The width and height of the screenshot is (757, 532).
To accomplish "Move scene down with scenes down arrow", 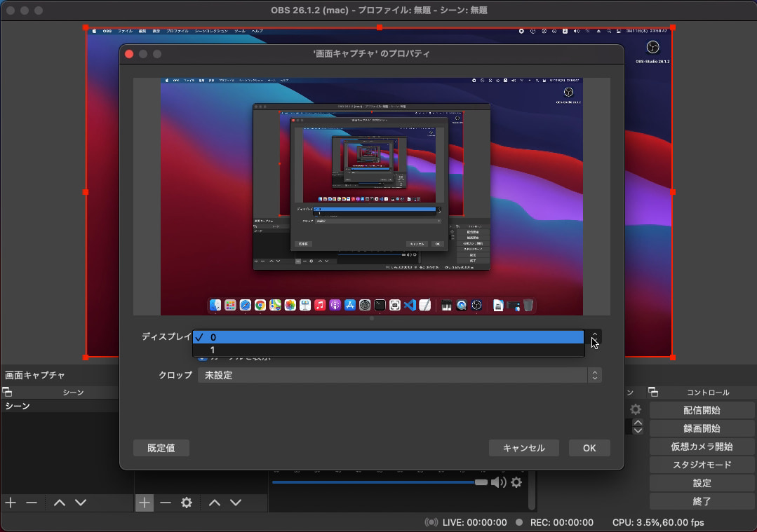I will click(x=81, y=503).
